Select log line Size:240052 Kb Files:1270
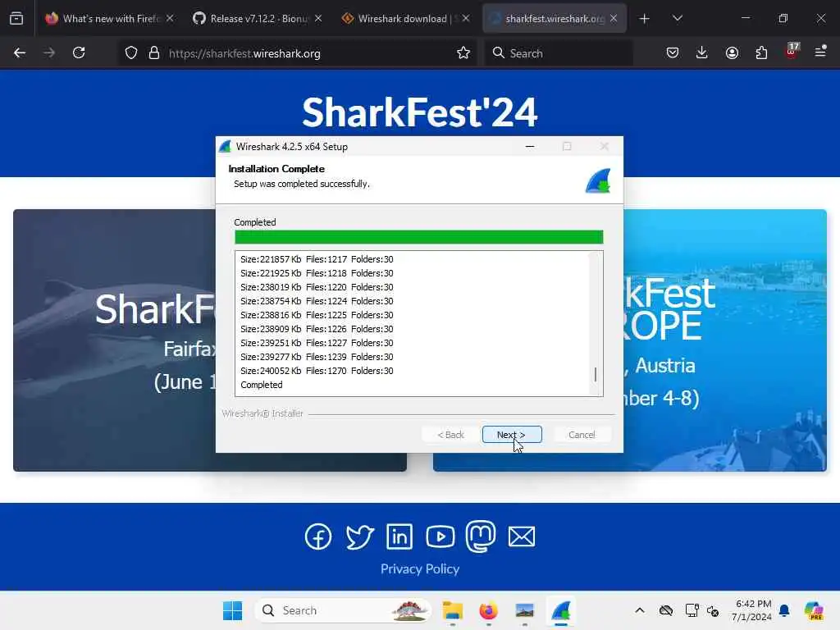Viewport: 840px width, 630px height. tap(317, 371)
